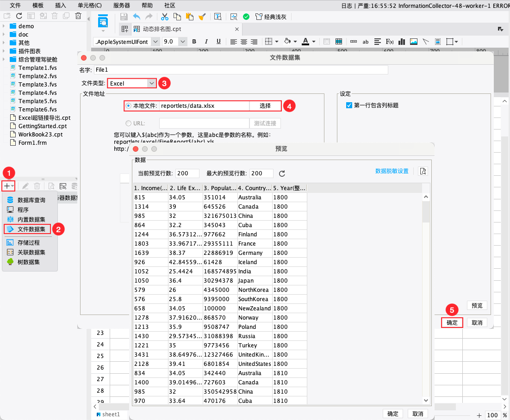The height and width of the screenshot is (420, 510).
Task: Choose 文件数据集 from dataset menu
Action: coord(27,229)
